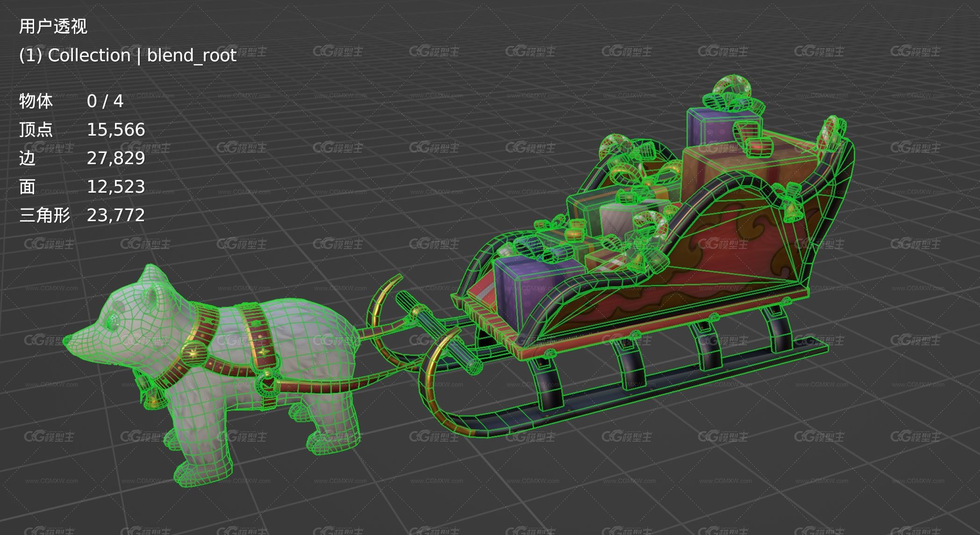The image size is (980, 535).
Task: Click the face count 12,523
Action: pos(116,187)
